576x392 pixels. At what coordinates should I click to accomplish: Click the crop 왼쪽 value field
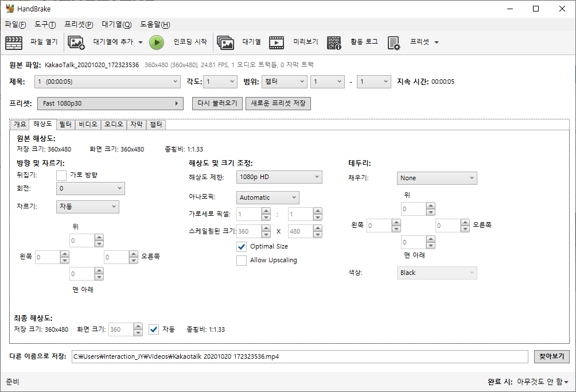(48, 258)
